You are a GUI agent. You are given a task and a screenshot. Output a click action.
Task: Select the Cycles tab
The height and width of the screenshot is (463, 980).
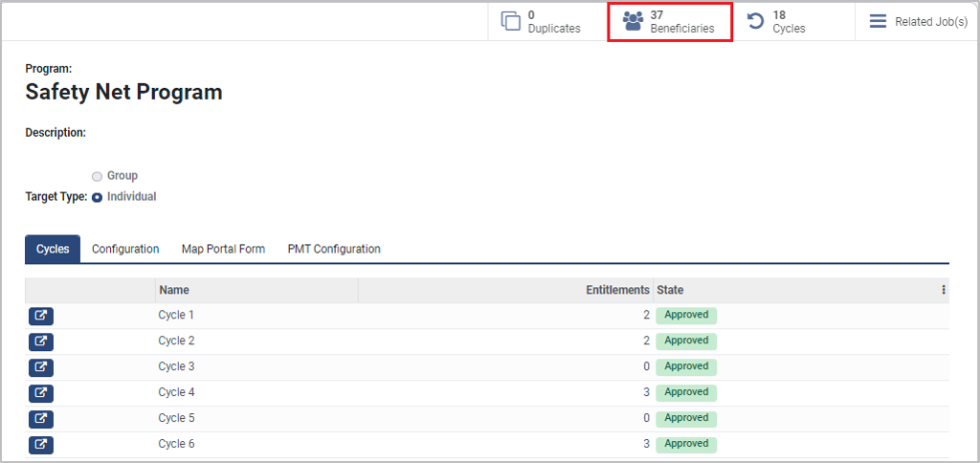tap(53, 249)
